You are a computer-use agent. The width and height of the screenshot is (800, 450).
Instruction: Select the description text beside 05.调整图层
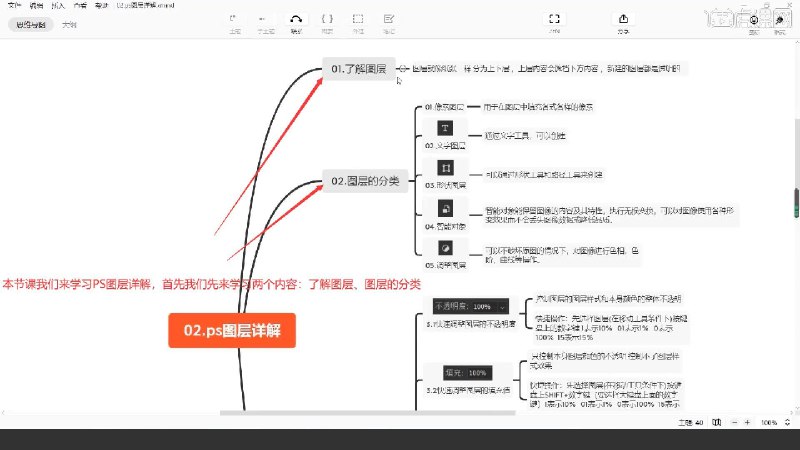click(x=561, y=255)
